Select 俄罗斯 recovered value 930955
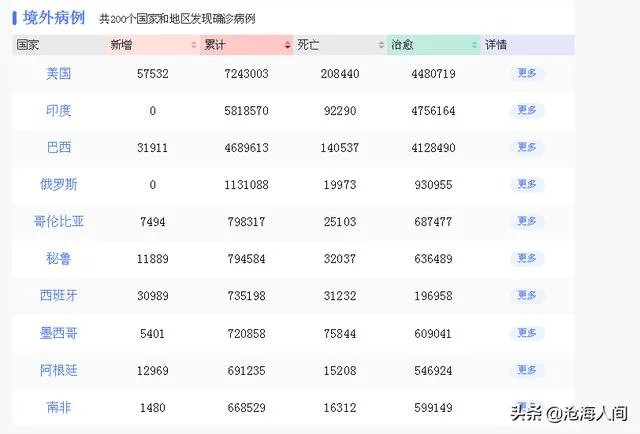Screen dimensions: 640x434 click(433, 185)
